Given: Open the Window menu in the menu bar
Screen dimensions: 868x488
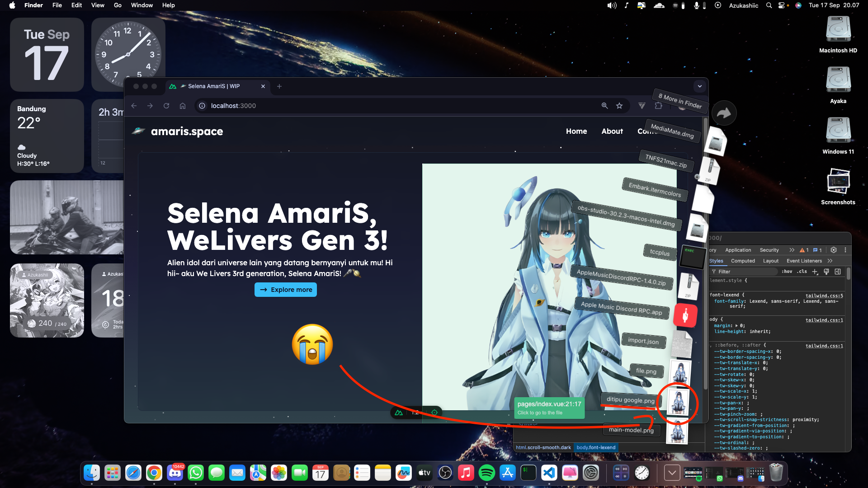Looking at the screenshot, I should (142, 5).
